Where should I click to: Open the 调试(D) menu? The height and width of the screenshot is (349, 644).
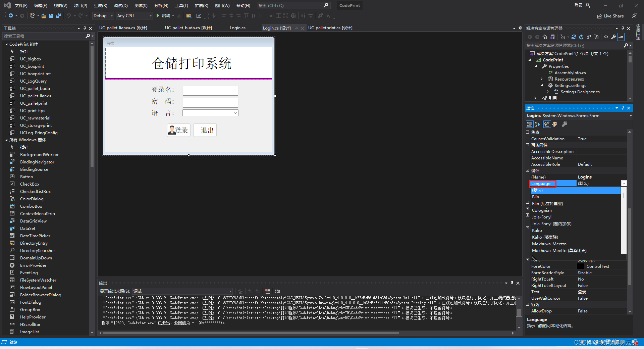[x=121, y=5]
